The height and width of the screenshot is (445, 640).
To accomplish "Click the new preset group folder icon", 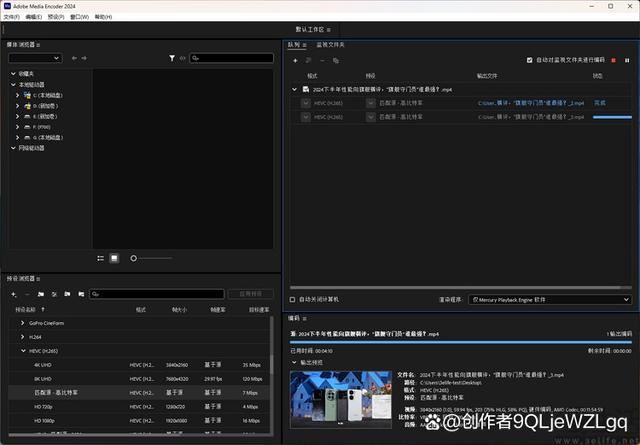I will point(40,294).
